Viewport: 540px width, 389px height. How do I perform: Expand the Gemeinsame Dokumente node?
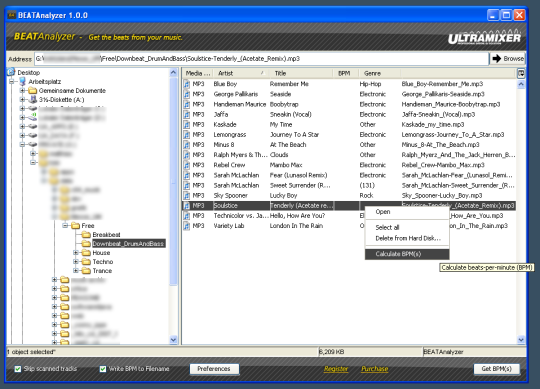pos(22,91)
